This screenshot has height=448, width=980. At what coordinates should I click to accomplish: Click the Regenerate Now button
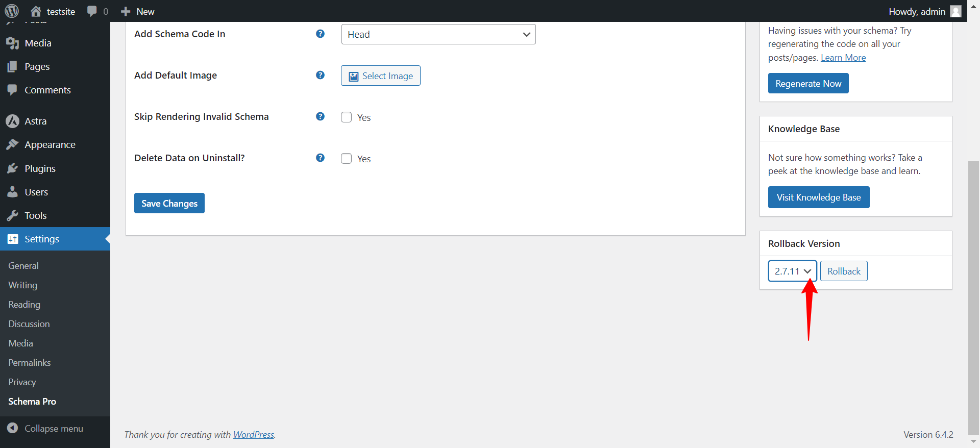click(x=808, y=83)
